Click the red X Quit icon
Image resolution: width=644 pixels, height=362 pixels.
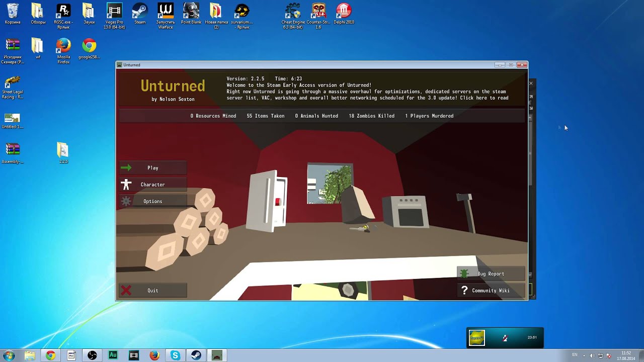pos(126,290)
